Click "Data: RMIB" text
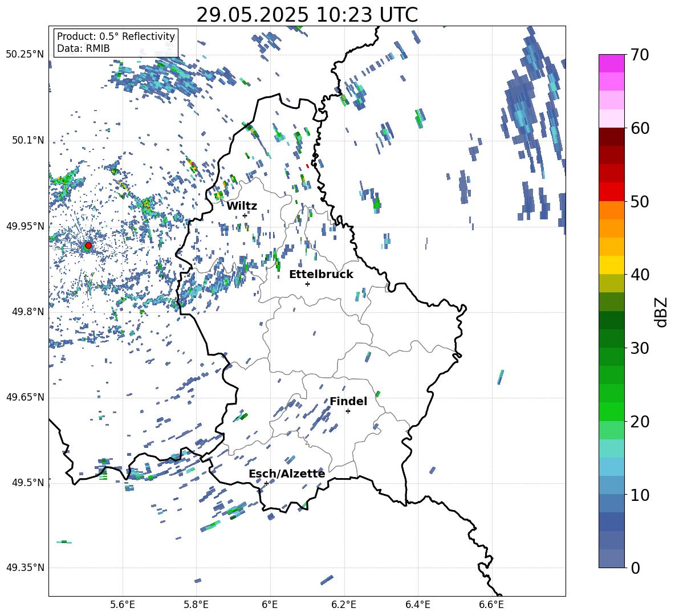675x616 pixels. [83, 48]
